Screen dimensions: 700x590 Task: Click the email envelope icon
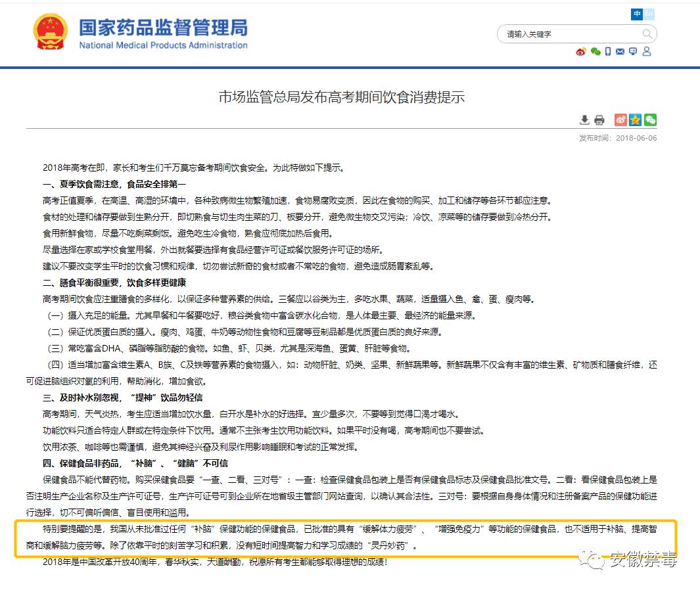620,52
